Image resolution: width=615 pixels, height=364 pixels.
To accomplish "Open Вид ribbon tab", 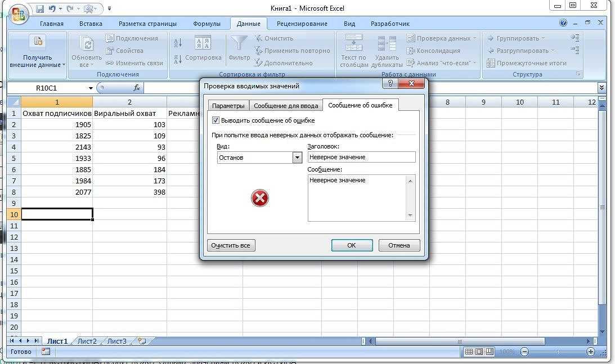I will (349, 24).
